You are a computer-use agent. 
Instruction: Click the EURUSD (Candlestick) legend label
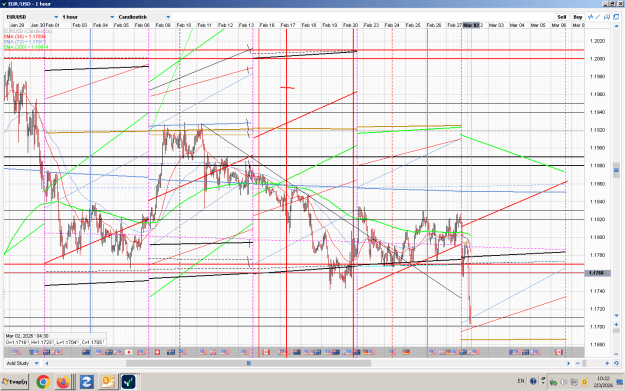pyautogui.click(x=28, y=31)
